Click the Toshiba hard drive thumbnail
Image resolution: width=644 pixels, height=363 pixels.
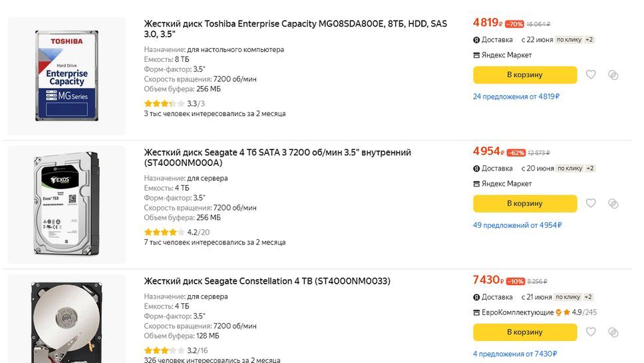(x=67, y=75)
